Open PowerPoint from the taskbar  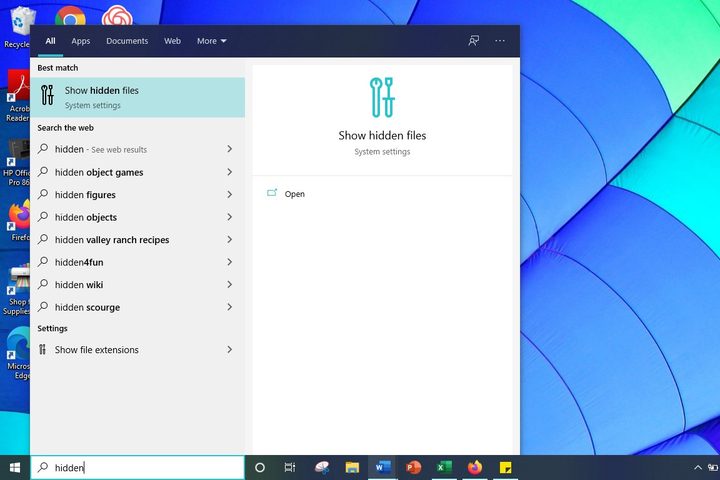pyautogui.click(x=413, y=468)
